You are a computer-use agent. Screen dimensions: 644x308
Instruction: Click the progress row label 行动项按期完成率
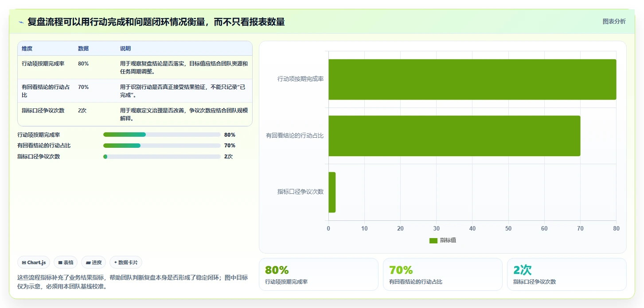click(39, 135)
